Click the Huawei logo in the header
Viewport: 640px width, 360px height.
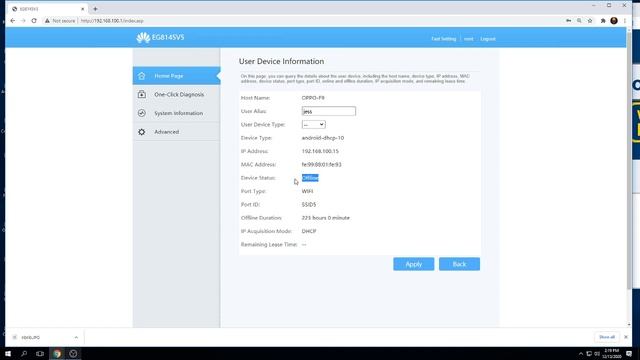coord(143,38)
